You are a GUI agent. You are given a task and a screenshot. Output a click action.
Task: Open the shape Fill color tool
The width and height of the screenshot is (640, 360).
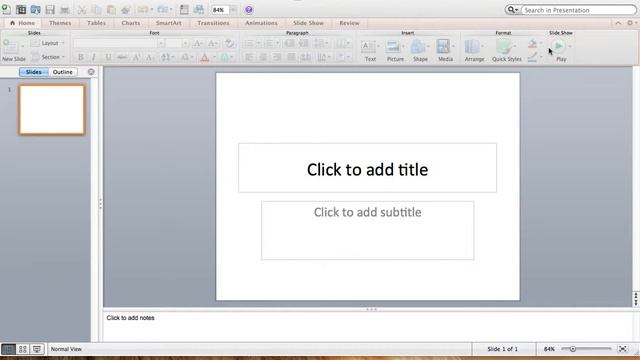click(532, 43)
